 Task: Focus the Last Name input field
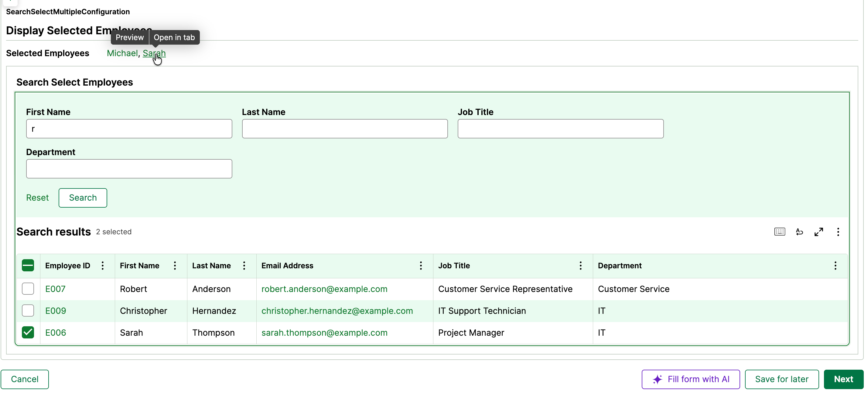[x=345, y=129]
